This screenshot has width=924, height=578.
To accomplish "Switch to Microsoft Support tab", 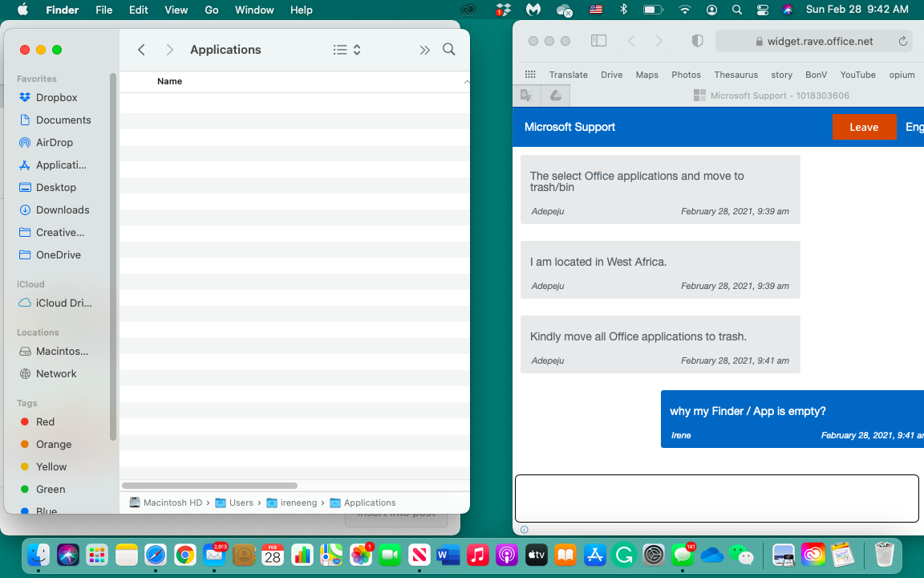I will pyautogui.click(x=770, y=96).
